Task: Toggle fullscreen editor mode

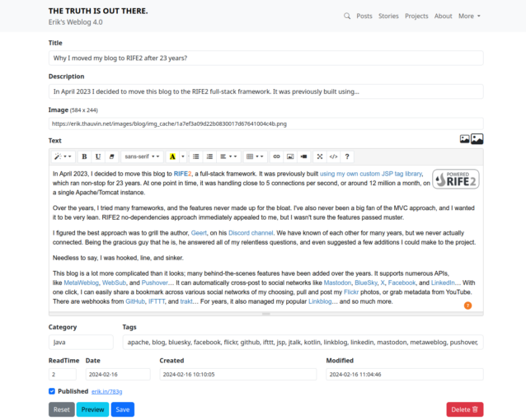Action: point(320,156)
